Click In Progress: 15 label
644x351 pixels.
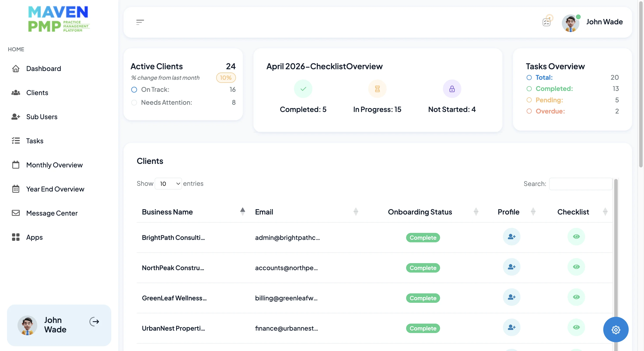[x=377, y=109]
